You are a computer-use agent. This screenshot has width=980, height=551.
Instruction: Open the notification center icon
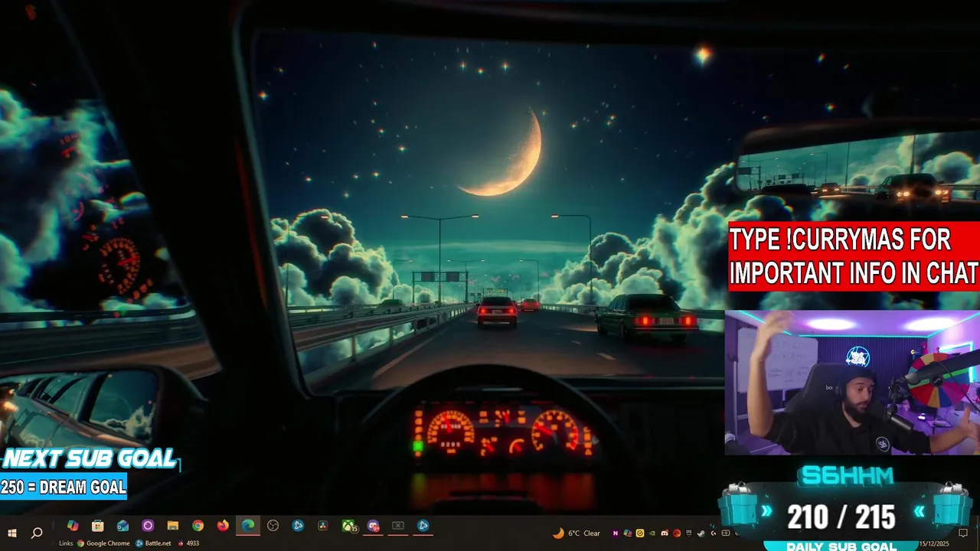[x=963, y=533]
